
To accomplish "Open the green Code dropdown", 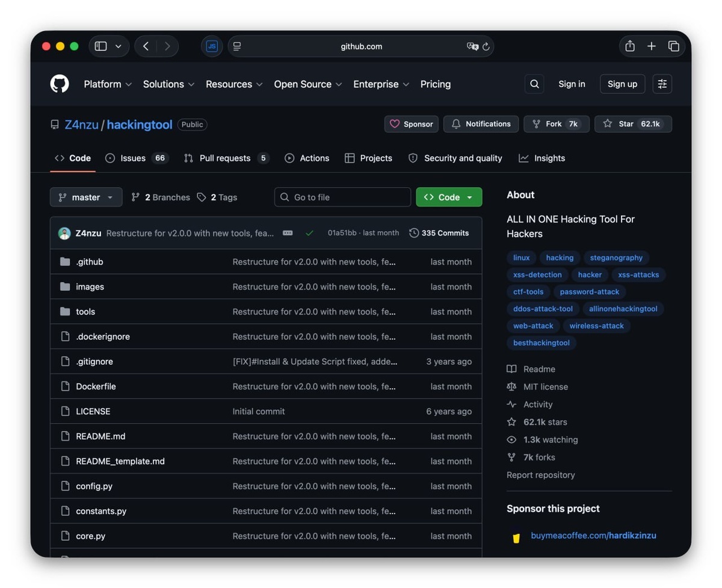I will tap(449, 197).
